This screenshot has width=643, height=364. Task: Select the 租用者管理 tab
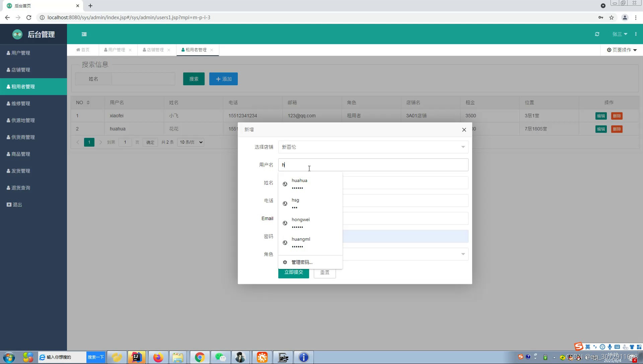(x=194, y=50)
